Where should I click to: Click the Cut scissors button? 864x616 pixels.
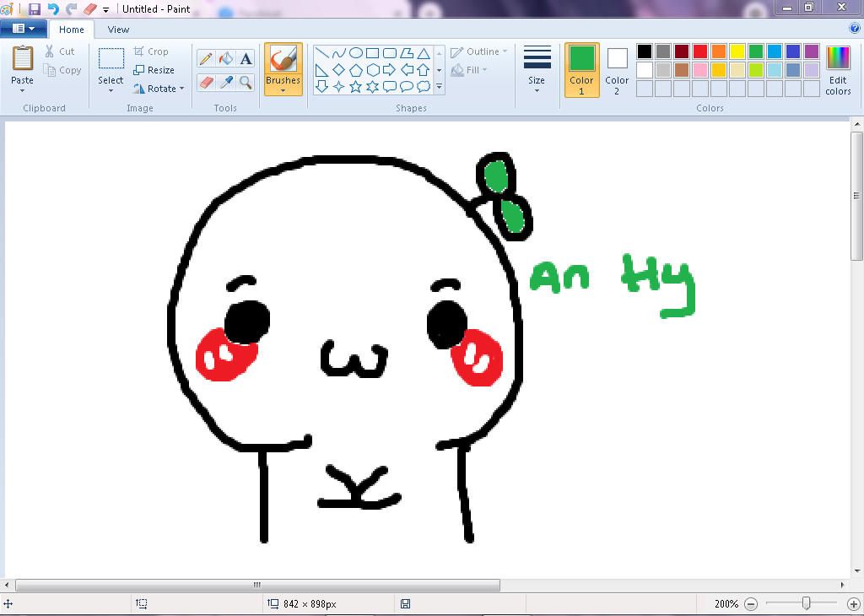coord(60,51)
